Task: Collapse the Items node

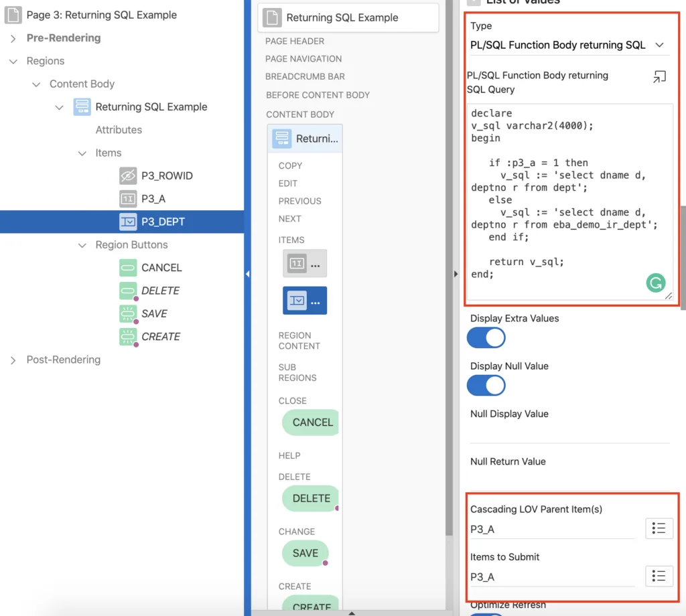Action: pyautogui.click(x=82, y=153)
